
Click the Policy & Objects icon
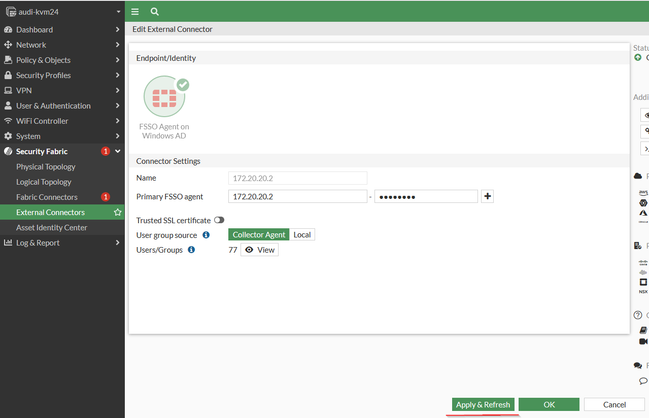pos(8,60)
